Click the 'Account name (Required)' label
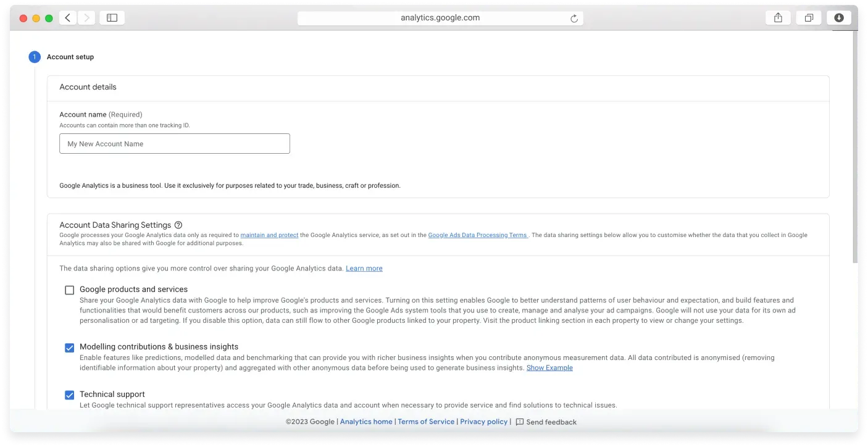The width and height of the screenshot is (868, 447). point(101,114)
